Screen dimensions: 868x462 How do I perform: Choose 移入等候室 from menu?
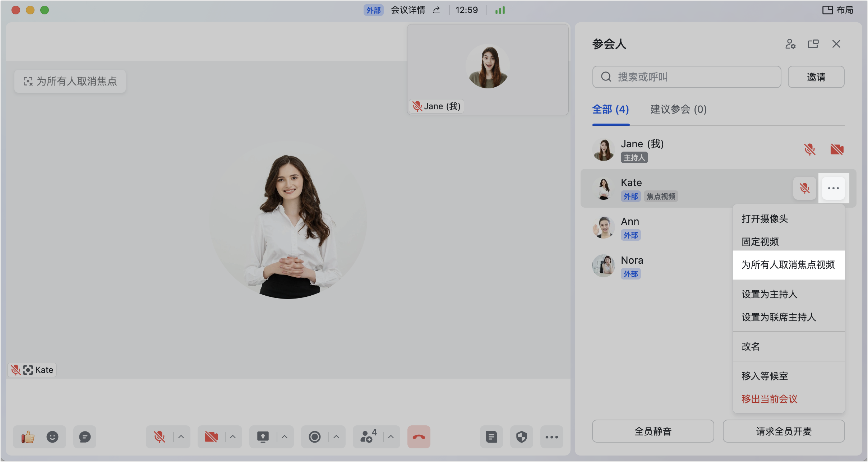(789, 376)
